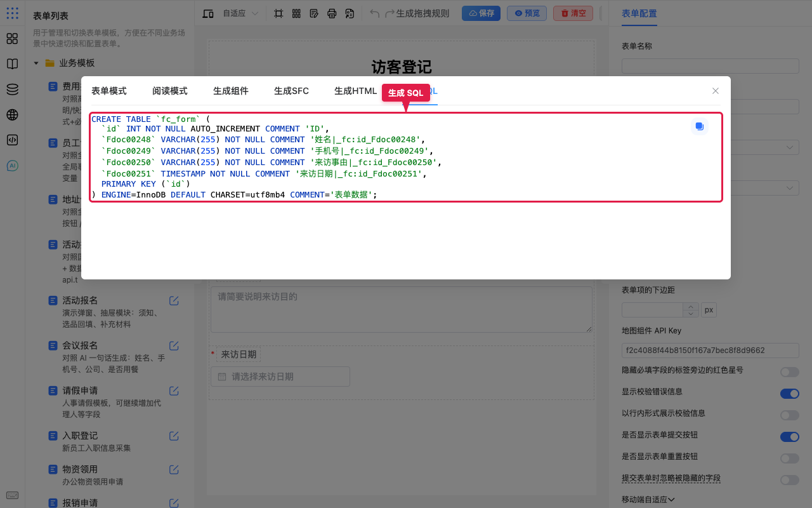Edit the 物资领用 template

(x=174, y=469)
